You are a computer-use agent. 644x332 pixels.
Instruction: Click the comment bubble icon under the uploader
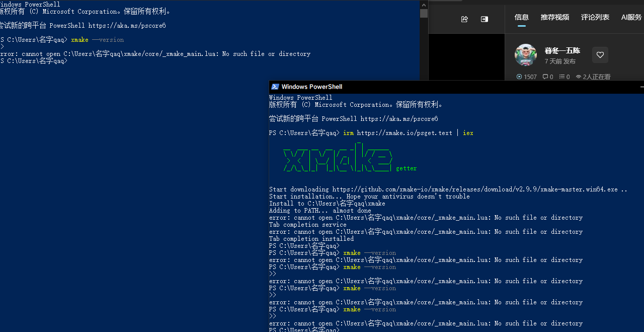point(545,77)
